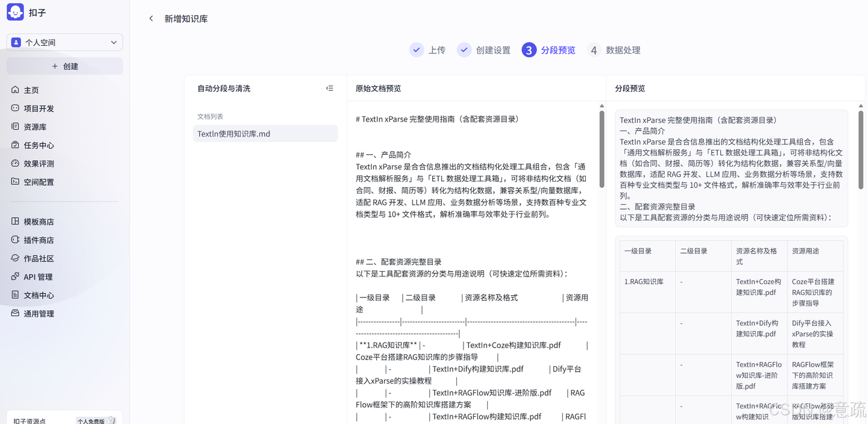Click the back arrow beside 新增知识库

(151, 19)
